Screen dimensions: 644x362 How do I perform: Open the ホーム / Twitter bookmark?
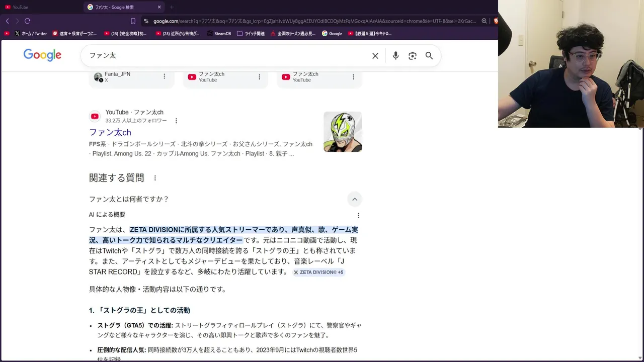tap(31, 34)
